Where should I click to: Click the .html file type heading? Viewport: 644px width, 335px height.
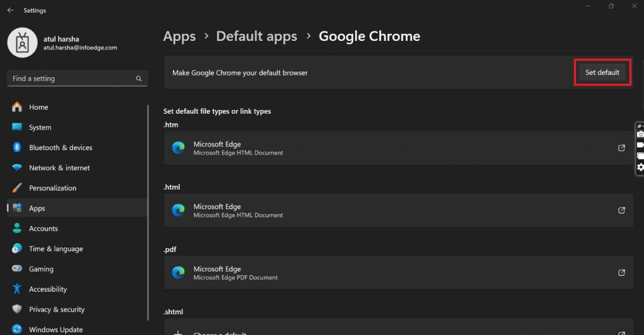172,187
